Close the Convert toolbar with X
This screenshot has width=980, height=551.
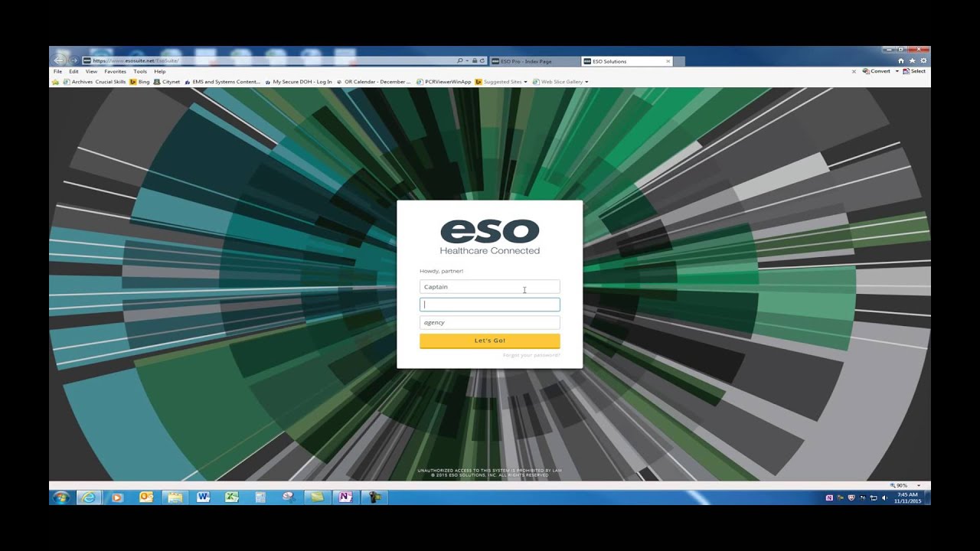pyautogui.click(x=854, y=71)
